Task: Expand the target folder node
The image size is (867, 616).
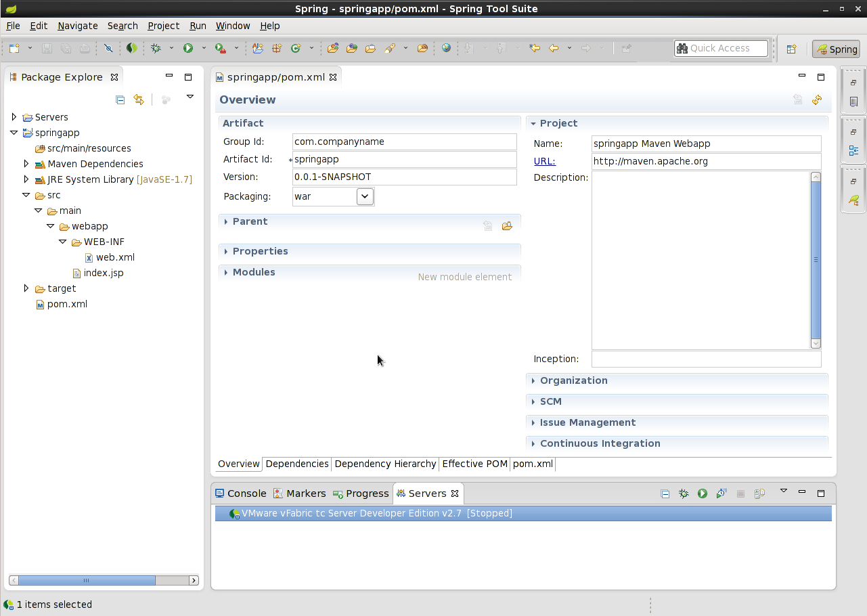Action: point(26,288)
